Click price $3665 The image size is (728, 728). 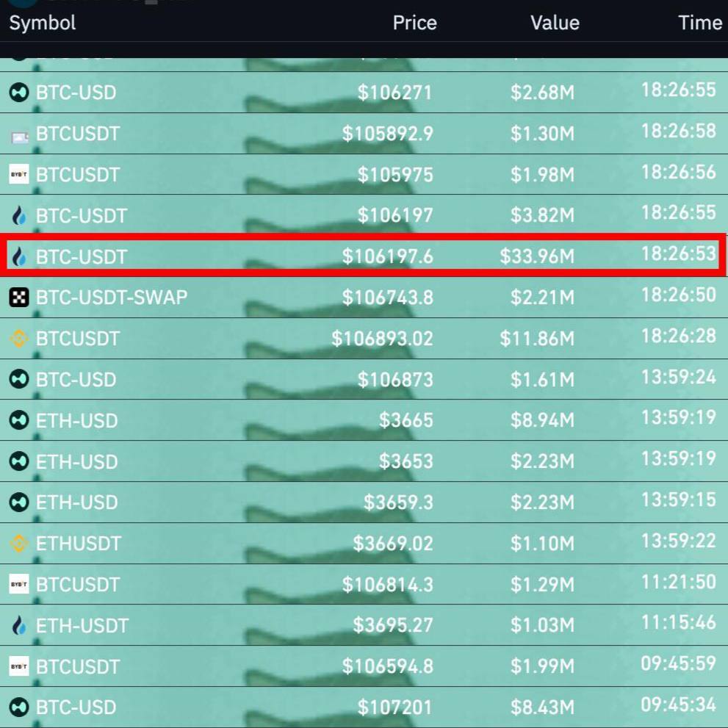click(x=406, y=420)
